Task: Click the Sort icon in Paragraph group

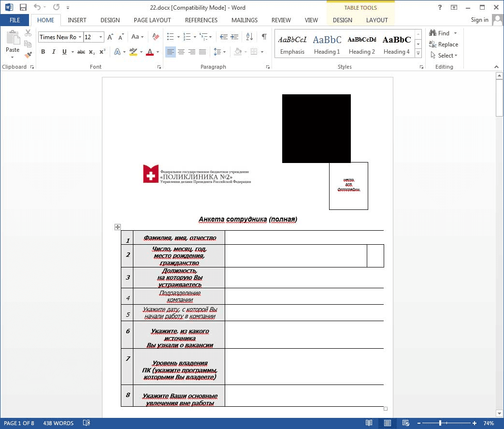Action: pyautogui.click(x=249, y=37)
